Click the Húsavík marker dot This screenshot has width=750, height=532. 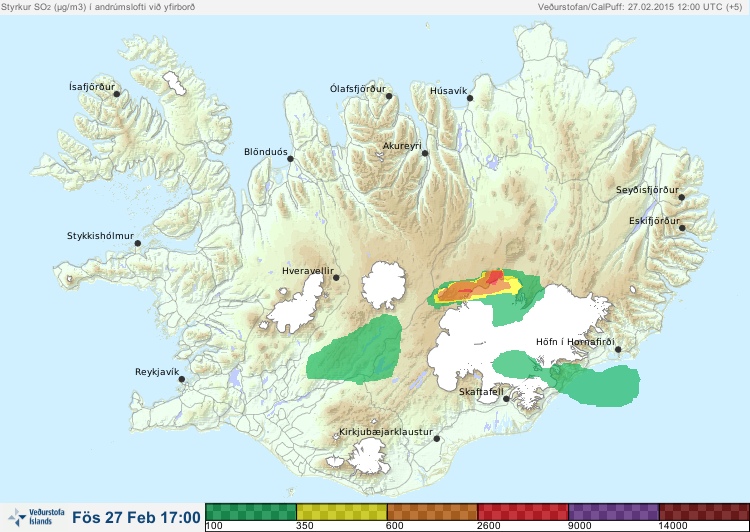coord(470,98)
